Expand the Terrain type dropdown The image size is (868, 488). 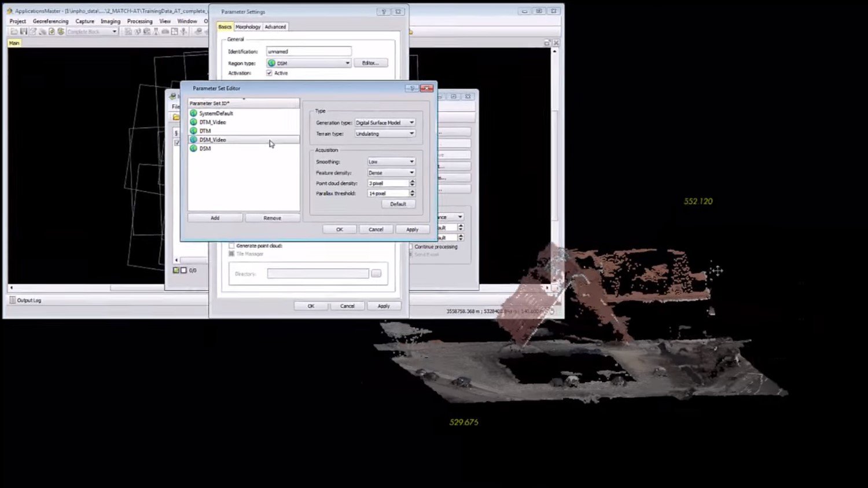(385, 134)
